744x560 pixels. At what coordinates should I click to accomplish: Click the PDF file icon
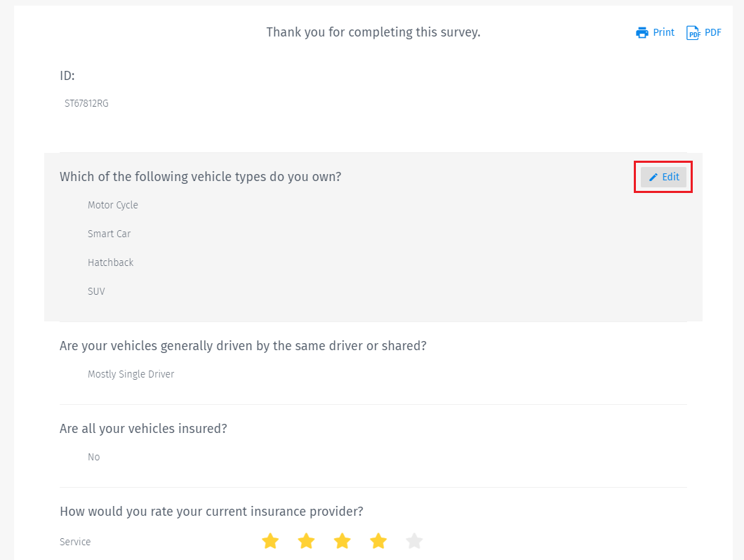[693, 33]
